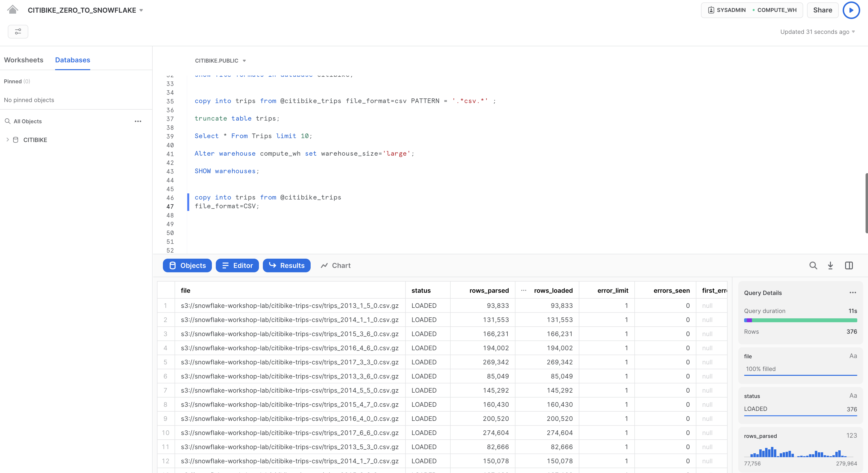868x473 pixels.
Task: Toggle the Results panel button
Action: pyautogui.click(x=286, y=266)
